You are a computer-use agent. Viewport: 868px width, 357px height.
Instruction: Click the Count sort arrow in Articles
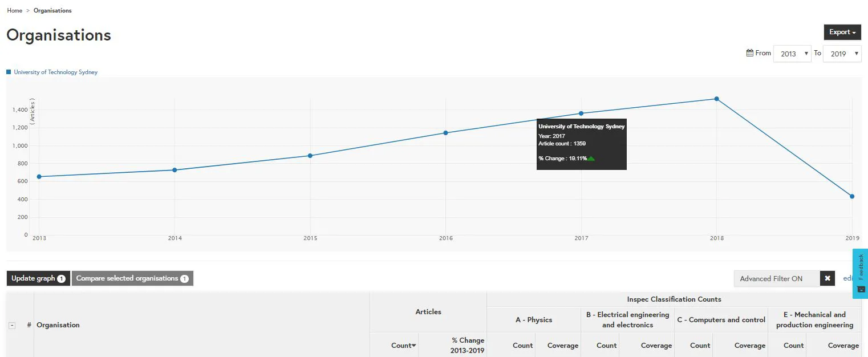414,346
